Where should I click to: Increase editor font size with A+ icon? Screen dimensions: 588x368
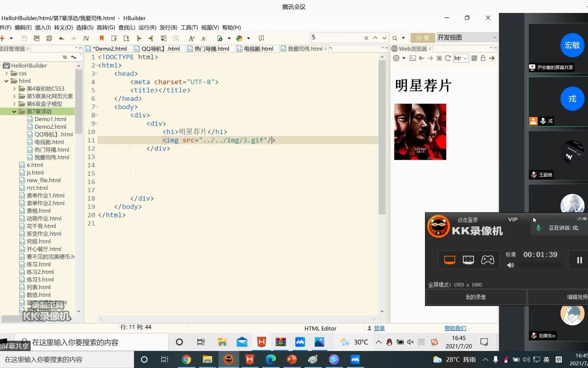191,39
